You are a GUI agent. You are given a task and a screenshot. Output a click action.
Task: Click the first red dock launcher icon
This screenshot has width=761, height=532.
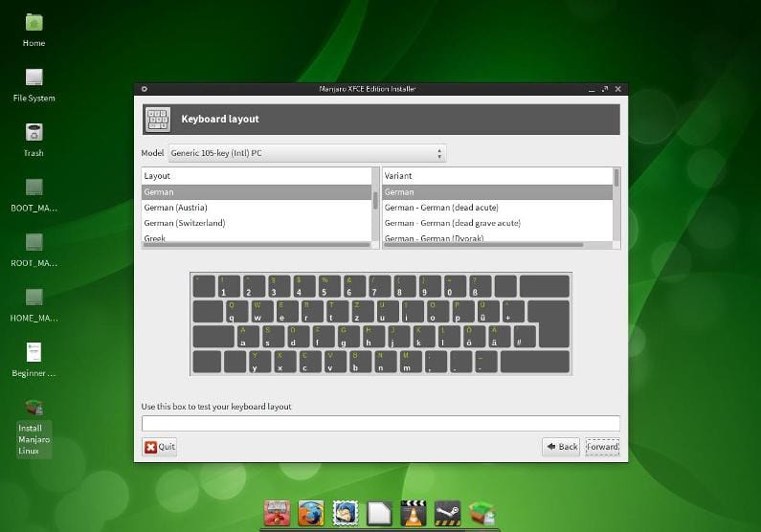click(278, 513)
